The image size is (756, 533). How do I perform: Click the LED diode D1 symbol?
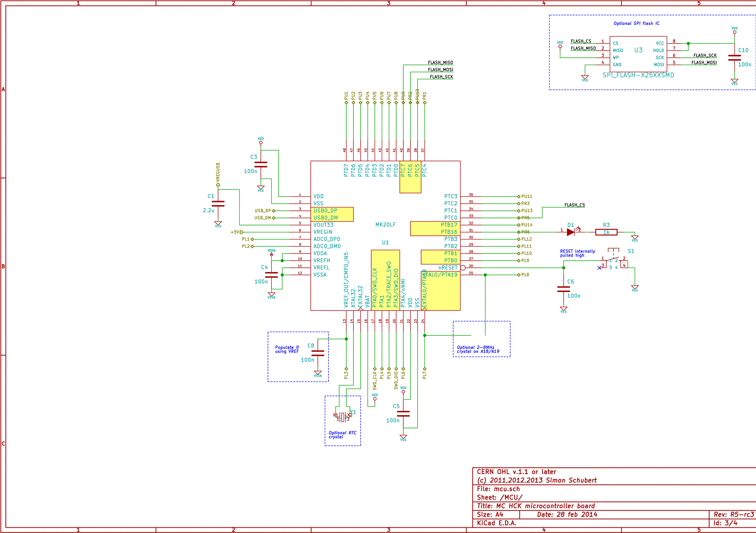pyautogui.click(x=571, y=232)
